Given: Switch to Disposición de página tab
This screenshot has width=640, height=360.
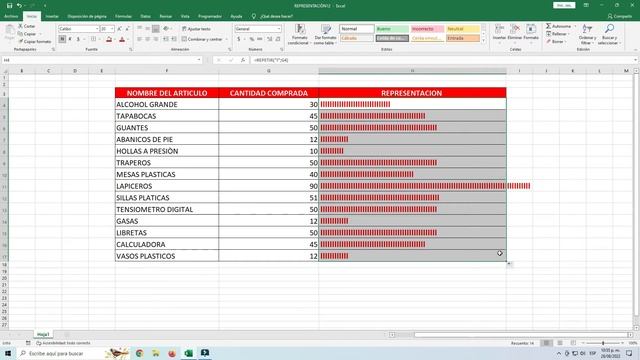Looking at the screenshot, I should pos(87,16).
